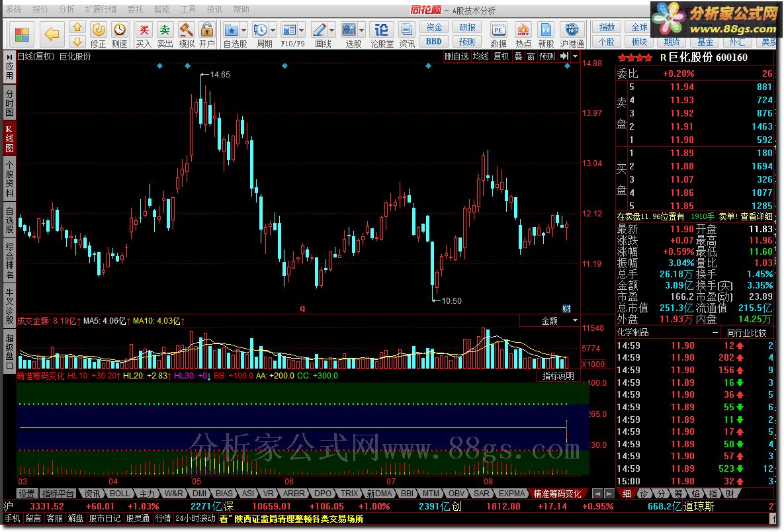
Task: Click the 指数 index button
Action: 607,27
